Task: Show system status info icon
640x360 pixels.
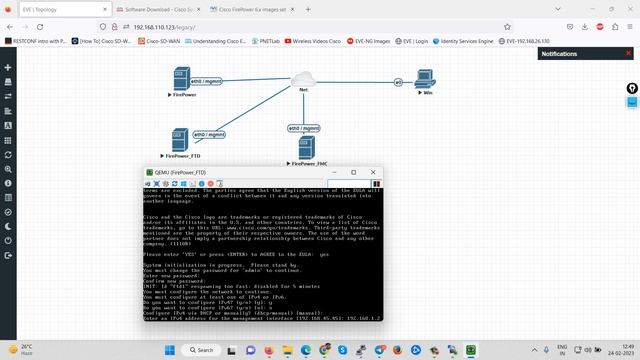Action: pyautogui.click(x=8, y=183)
